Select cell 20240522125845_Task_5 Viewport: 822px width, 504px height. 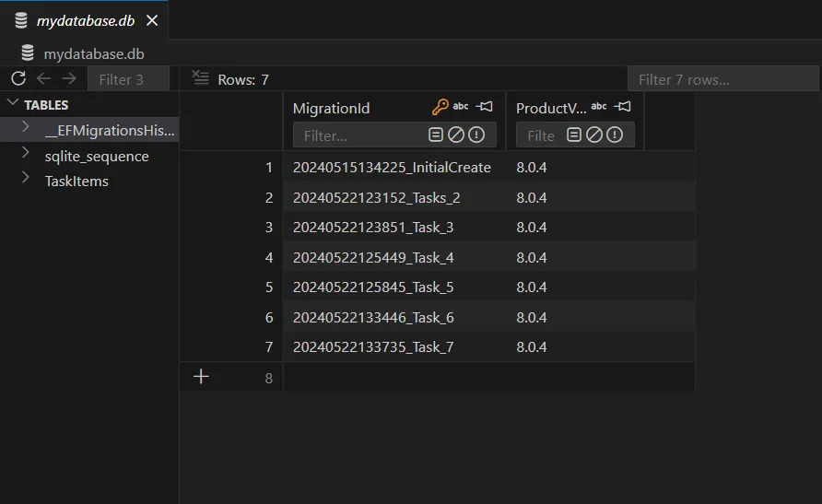tap(394, 287)
